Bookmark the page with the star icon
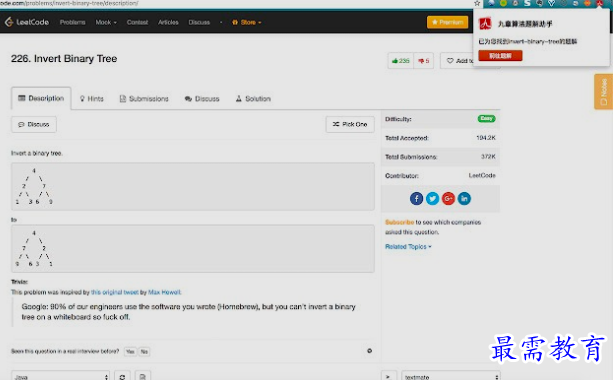The width and height of the screenshot is (613, 380). point(477,3)
